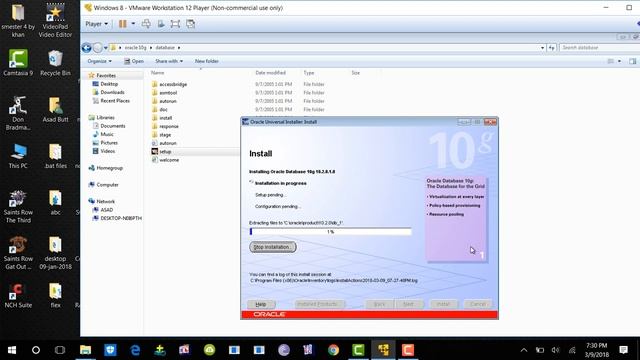The width and height of the screenshot is (640, 360).
Task: Show hidden system tray icons
Action: coord(524,350)
